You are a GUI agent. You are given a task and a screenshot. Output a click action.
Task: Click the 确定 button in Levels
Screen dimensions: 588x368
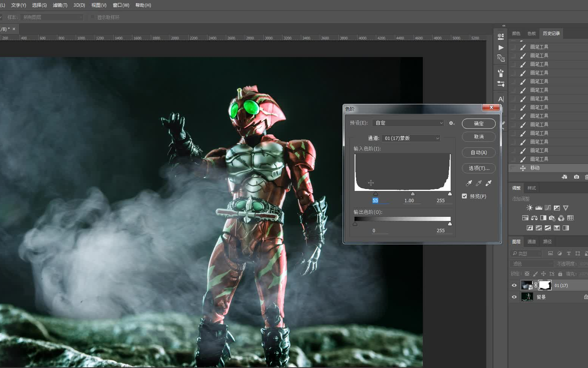[x=478, y=123]
